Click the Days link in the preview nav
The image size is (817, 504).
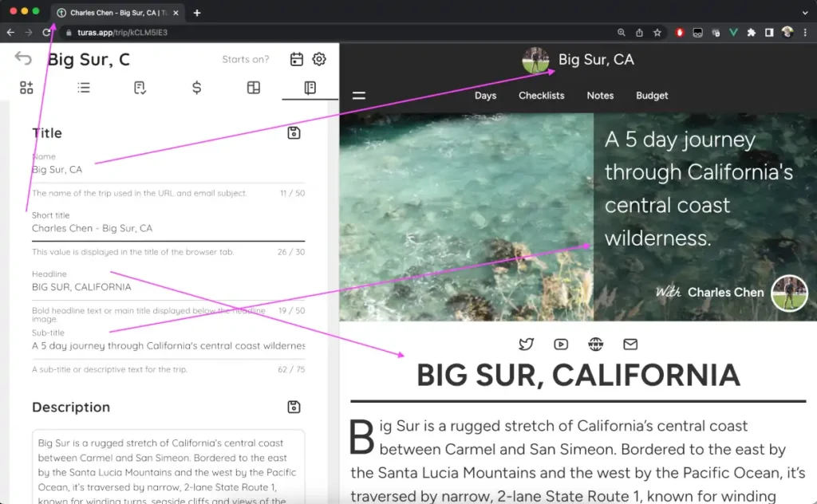point(485,96)
